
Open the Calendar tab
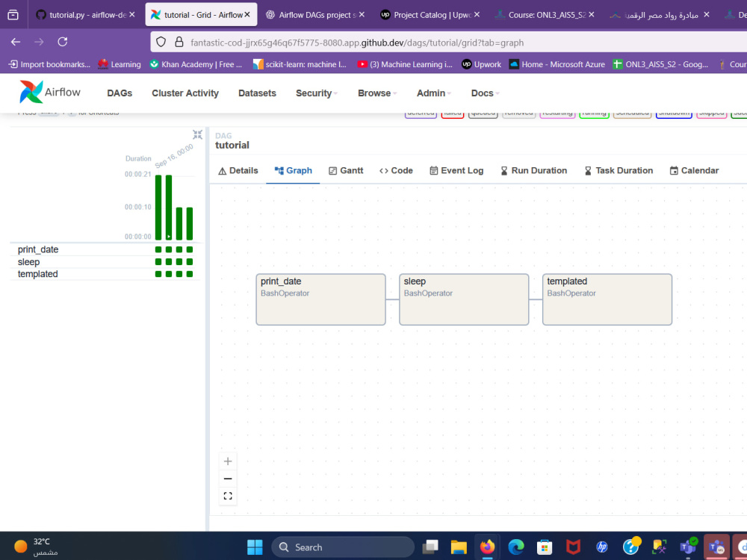click(x=694, y=170)
